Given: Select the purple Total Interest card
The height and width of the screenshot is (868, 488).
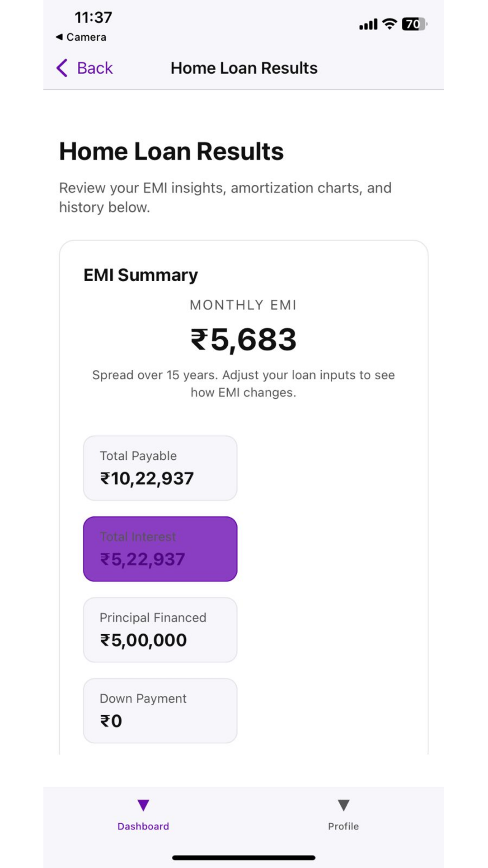Looking at the screenshot, I should 160,549.
